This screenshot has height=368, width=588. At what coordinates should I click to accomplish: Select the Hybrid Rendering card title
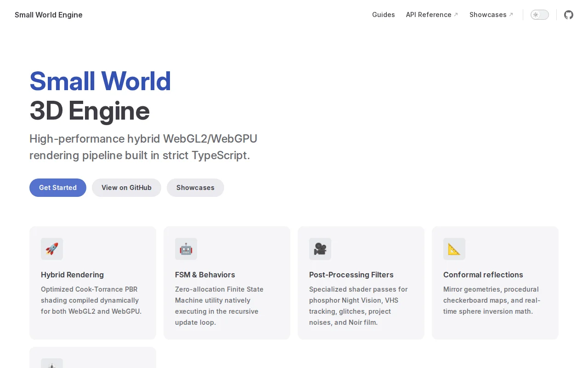[x=72, y=275]
